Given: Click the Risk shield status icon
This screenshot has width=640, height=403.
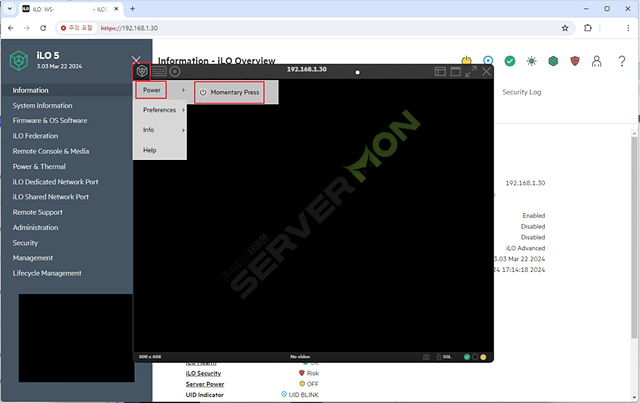Looking at the screenshot, I should tap(302, 373).
